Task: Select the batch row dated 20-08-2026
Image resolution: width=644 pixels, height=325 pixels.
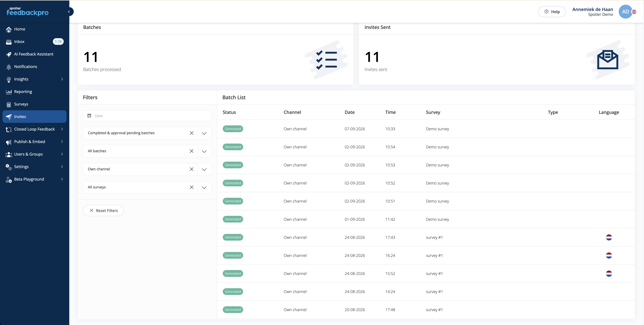Action: pyautogui.click(x=426, y=310)
